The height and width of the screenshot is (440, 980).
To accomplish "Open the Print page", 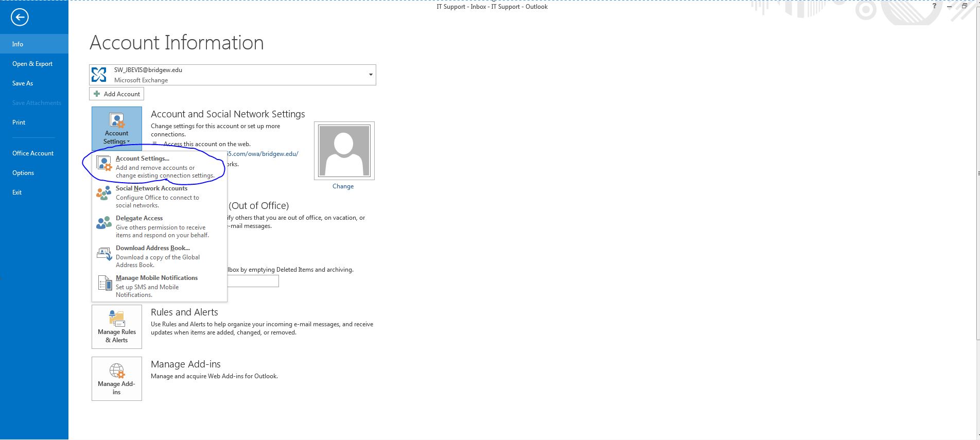I will point(19,122).
